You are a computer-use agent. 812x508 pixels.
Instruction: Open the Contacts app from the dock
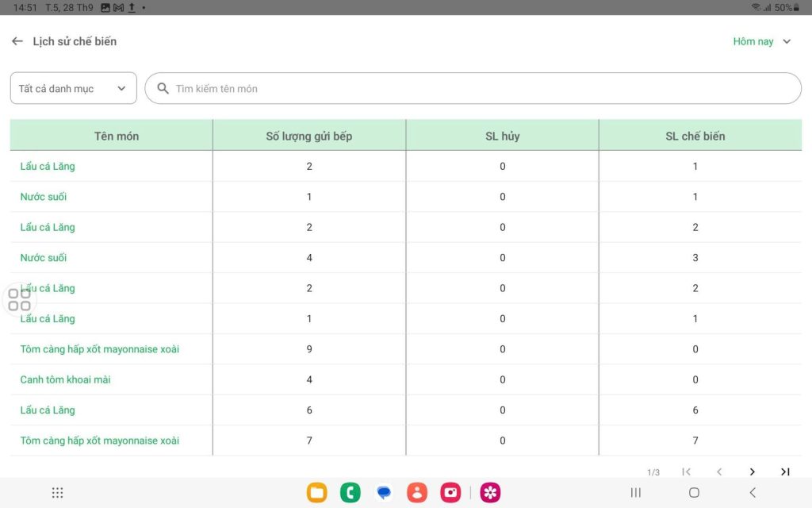point(417,493)
